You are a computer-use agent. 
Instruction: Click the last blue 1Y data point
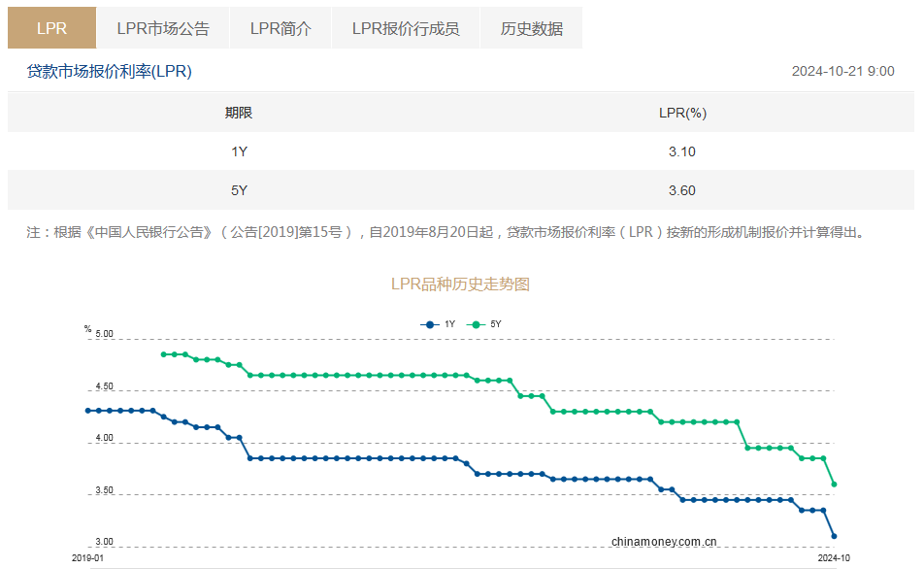click(x=834, y=536)
